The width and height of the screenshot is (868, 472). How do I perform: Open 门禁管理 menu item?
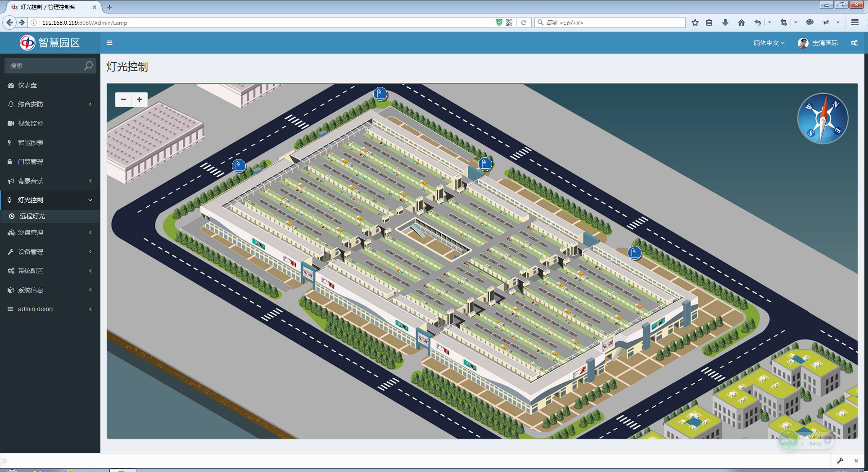[50, 162]
